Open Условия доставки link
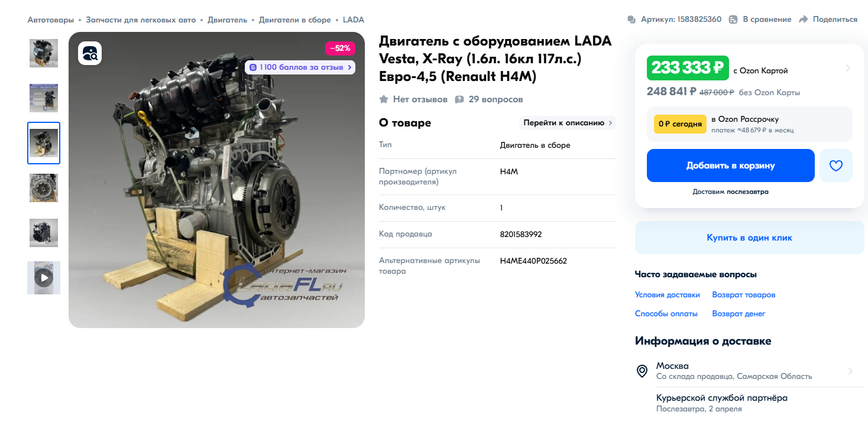This screenshot has height=425, width=868. pos(668,294)
